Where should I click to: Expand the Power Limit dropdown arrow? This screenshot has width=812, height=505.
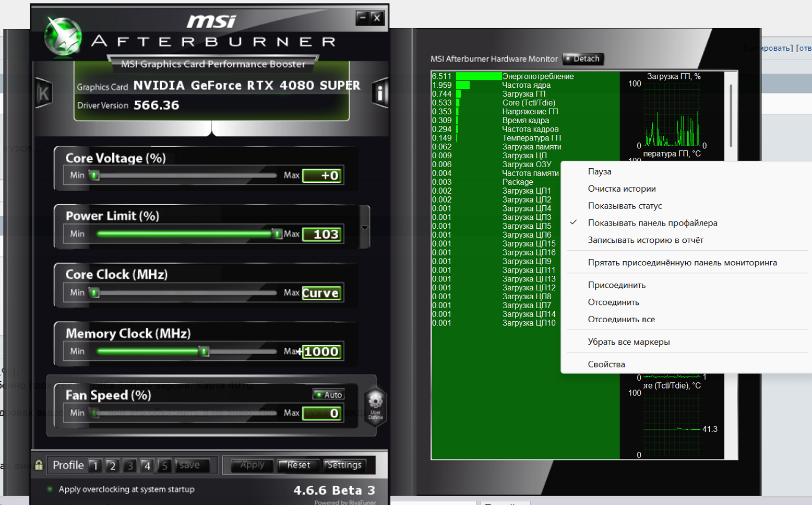pos(365,228)
